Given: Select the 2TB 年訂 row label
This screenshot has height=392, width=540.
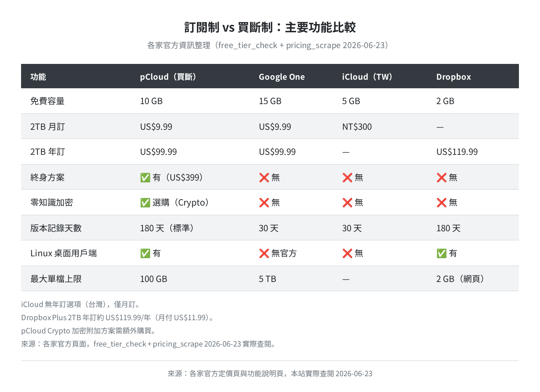Looking at the screenshot, I should 48,152.
